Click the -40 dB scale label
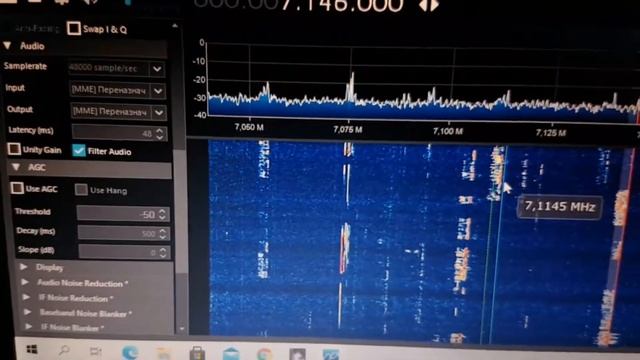640x360 pixels. [x=199, y=115]
